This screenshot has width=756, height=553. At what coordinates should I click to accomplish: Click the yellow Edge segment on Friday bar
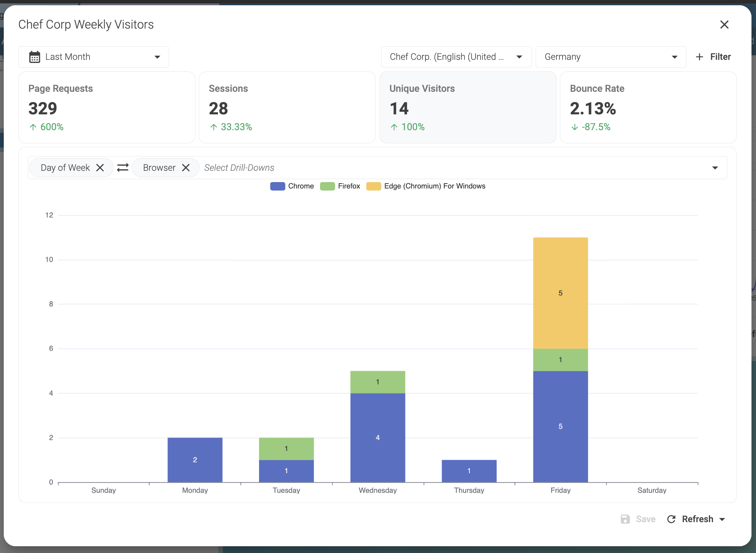(x=560, y=293)
